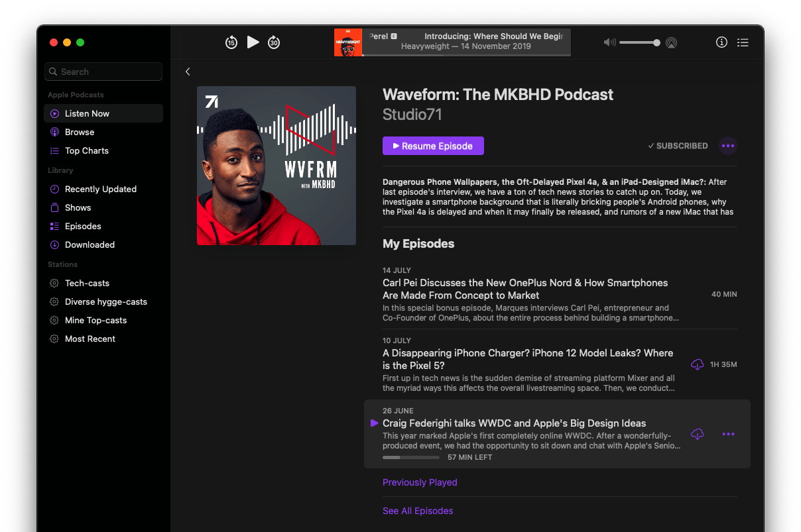This screenshot has width=801, height=532.
Task: Expand the show description text
Action: click(560, 197)
